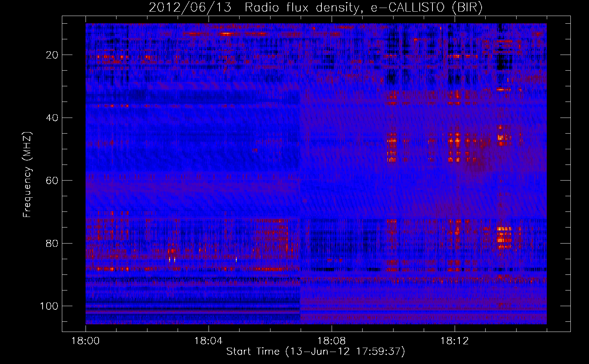
Task: Click the 'Start Time (13-Jun-12 17:59:37)' label
Action: point(316,352)
